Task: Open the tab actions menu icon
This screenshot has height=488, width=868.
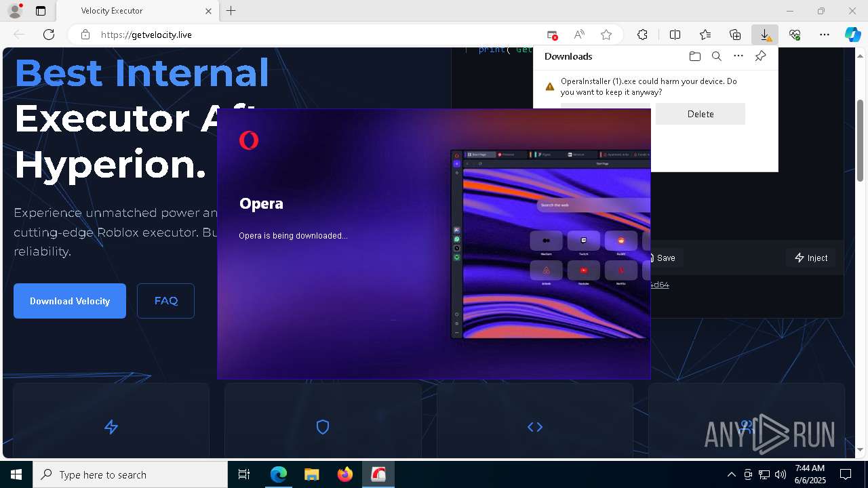Action: tap(41, 11)
